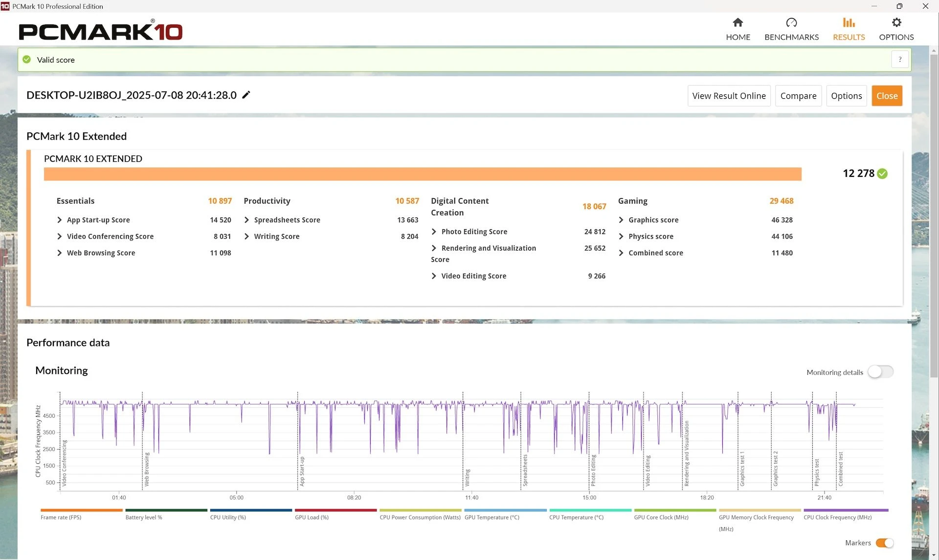
Task: Click the Graphics test 1 marker
Action: [742, 469]
